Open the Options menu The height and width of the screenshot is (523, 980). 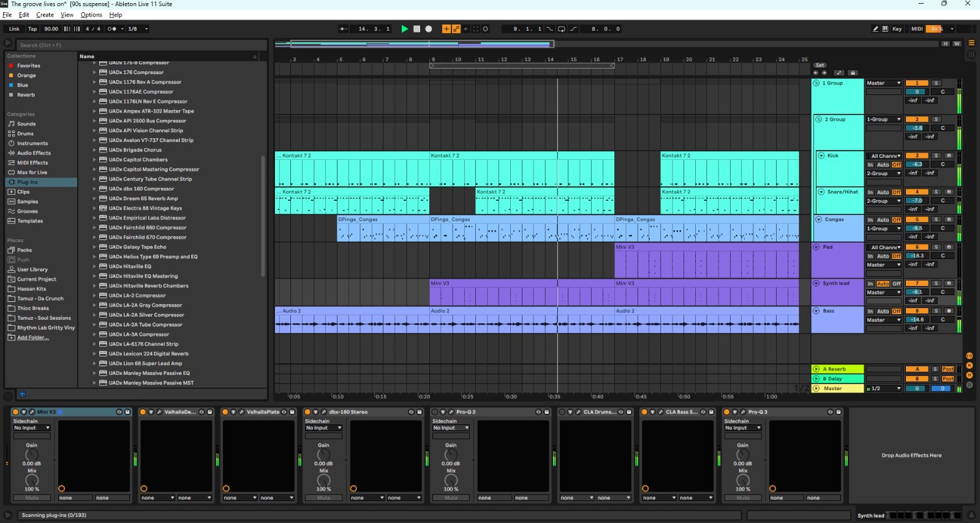(x=91, y=15)
